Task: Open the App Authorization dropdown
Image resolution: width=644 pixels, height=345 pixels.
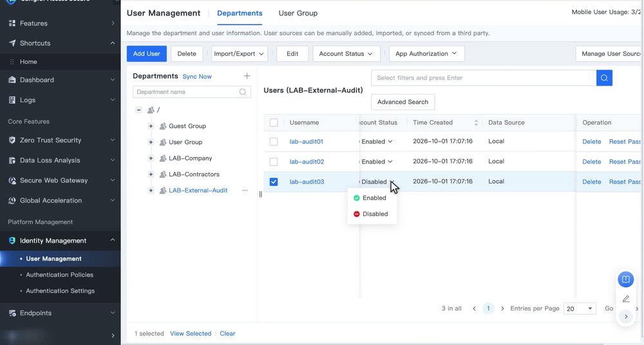Action: 426,54
